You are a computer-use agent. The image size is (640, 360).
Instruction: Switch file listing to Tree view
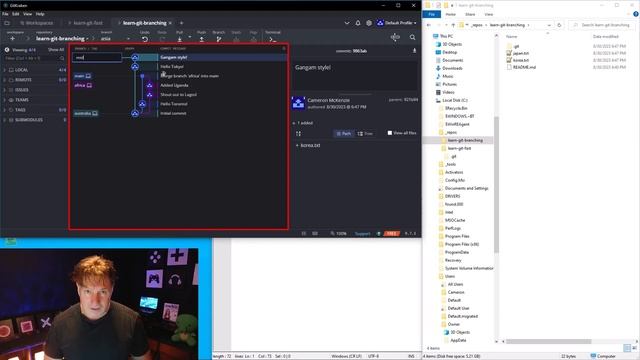click(365, 133)
